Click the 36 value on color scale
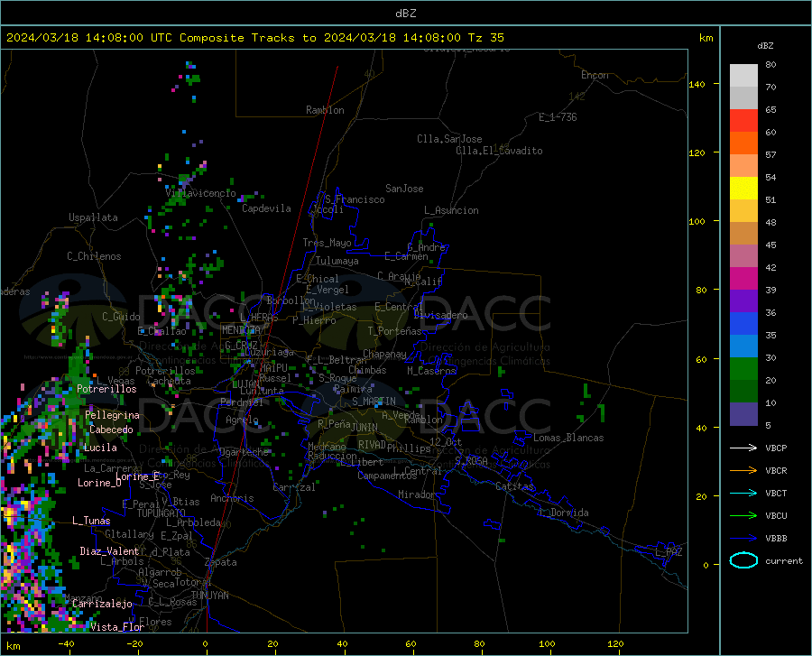The image size is (812, 656). 770,313
